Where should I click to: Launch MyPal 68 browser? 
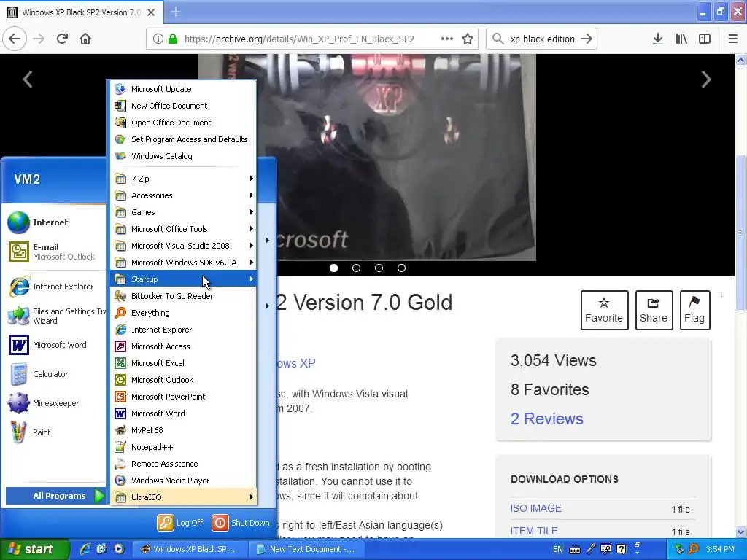pos(183,430)
